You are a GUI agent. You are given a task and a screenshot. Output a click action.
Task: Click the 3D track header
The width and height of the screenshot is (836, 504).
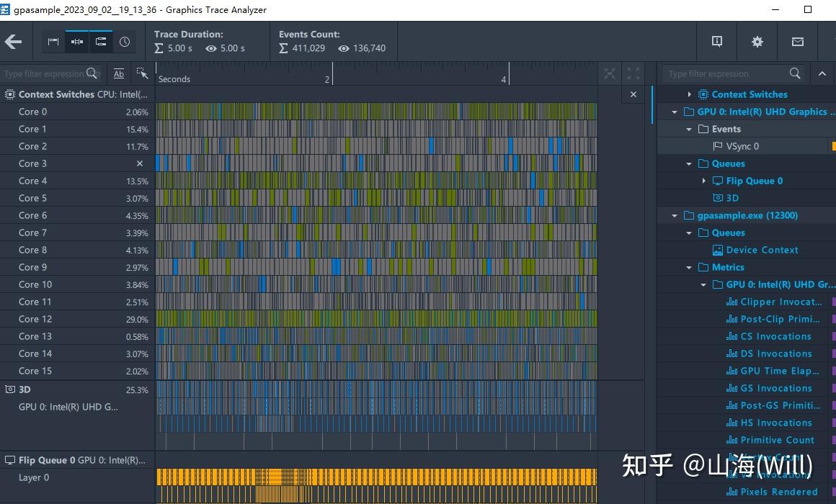[77, 390]
